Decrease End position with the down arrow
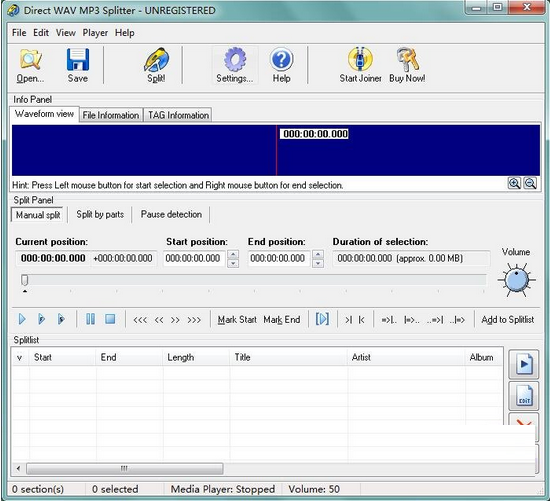This screenshot has height=501, width=550. click(x=318, y=263)
